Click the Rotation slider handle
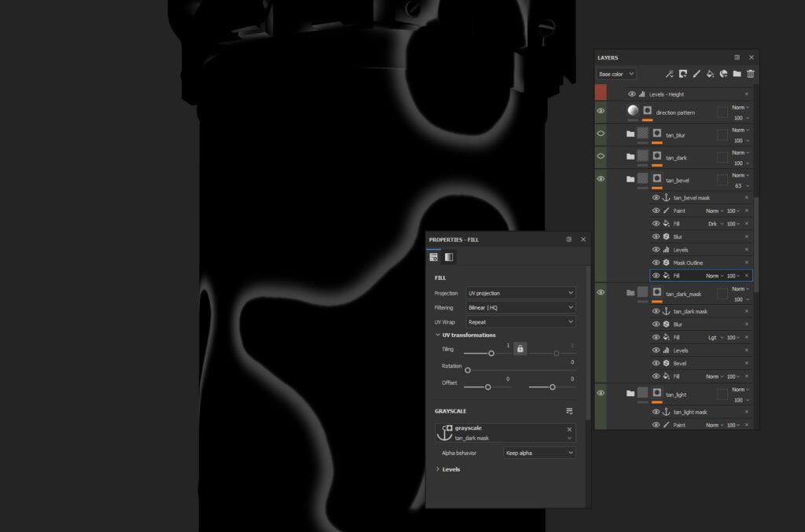The image size is (805, 532). point(468,370)
